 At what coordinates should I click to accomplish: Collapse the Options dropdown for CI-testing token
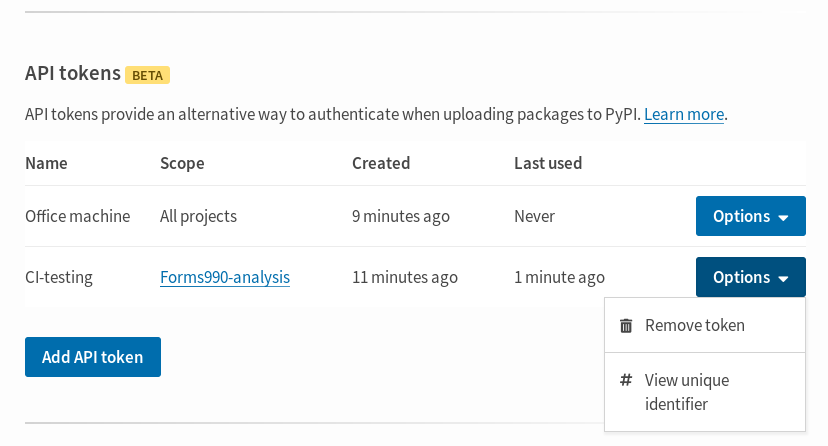(750, 277)
